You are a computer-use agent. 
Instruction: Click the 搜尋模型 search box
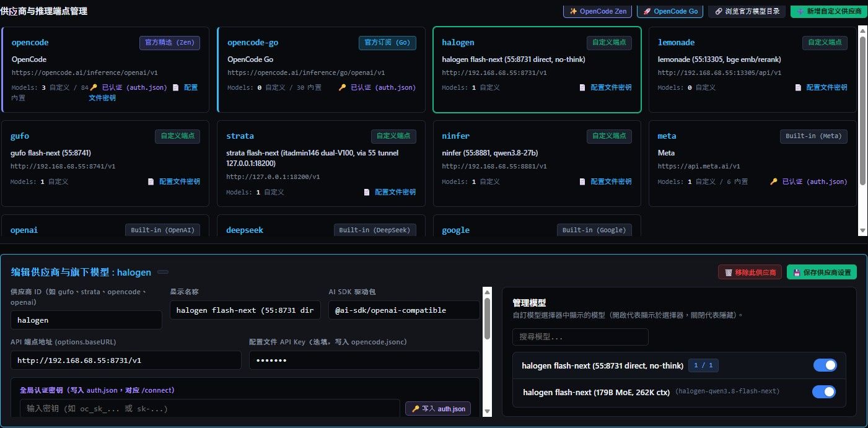pyautogui.click(x=581, y=337)
